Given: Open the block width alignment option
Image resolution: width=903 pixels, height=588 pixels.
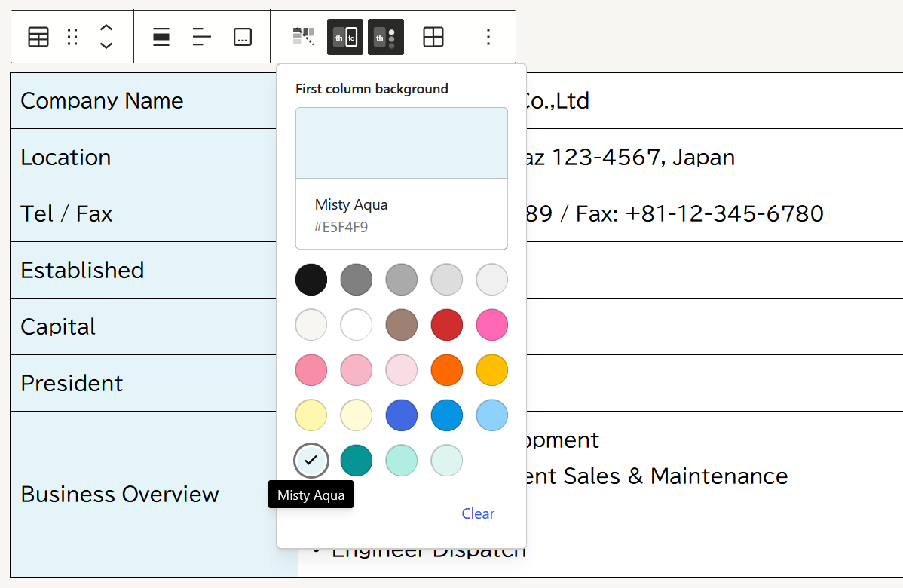Looking at the screenshot, I should (x=161, y=38).
